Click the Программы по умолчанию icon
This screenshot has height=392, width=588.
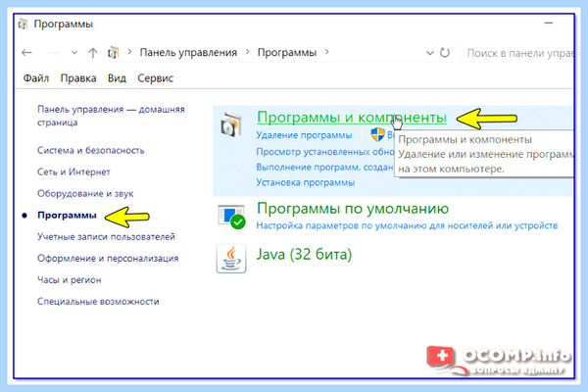pyautogui.click(x=231, y=217)
